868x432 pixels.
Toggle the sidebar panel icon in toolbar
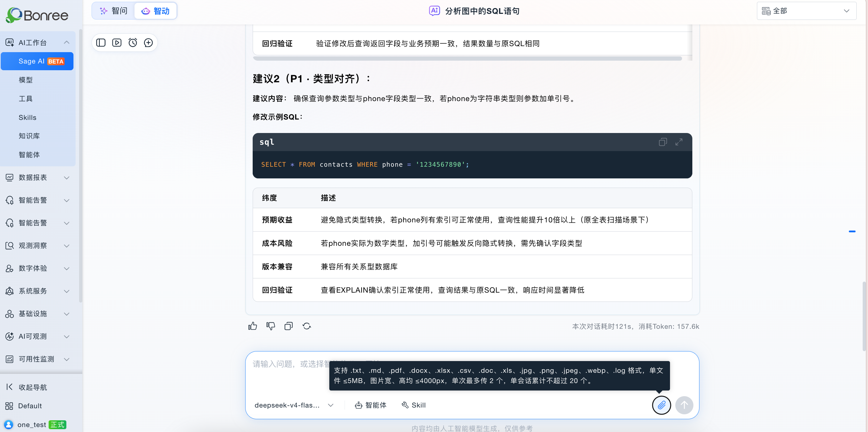(x=101, y=43)
